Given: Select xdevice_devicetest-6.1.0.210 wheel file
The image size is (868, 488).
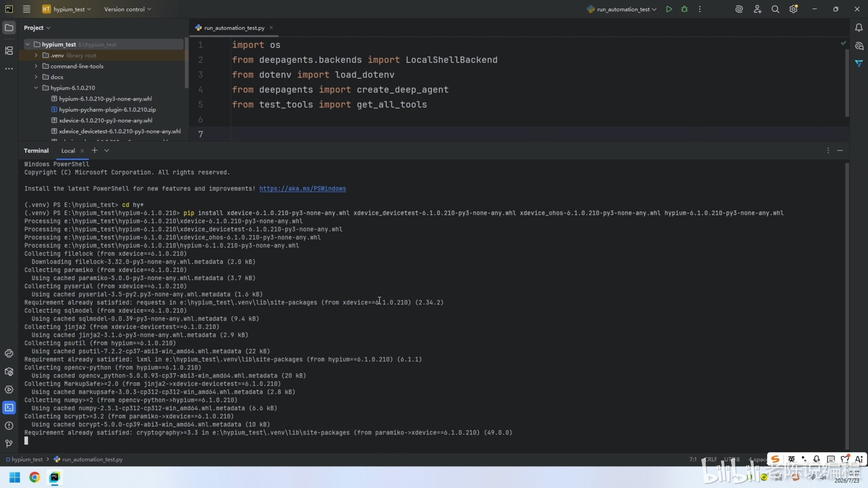Looking at the screenshot, I should click(120, 131).
